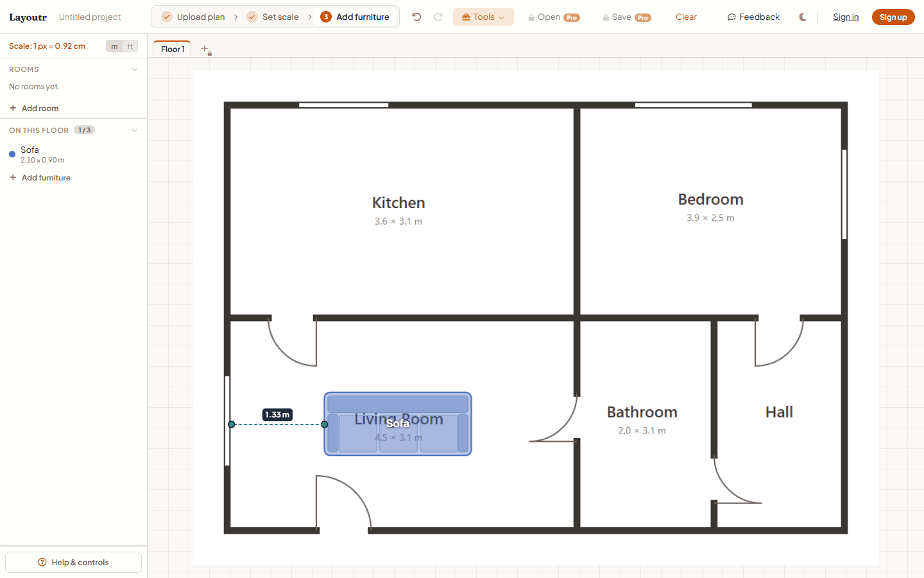This screenshot has width=924, height=578.
Task: Click the Sign in link
Action: (x=846, y=17)
